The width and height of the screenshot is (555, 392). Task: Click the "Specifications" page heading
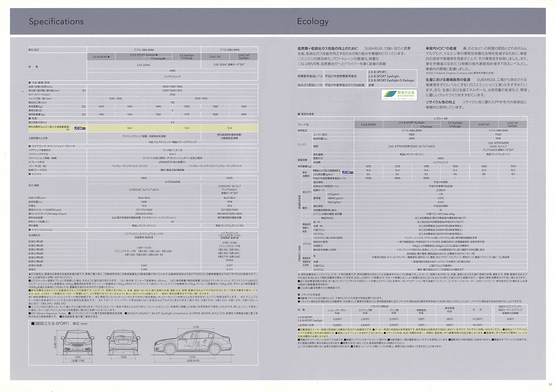[x=56, y=22]
